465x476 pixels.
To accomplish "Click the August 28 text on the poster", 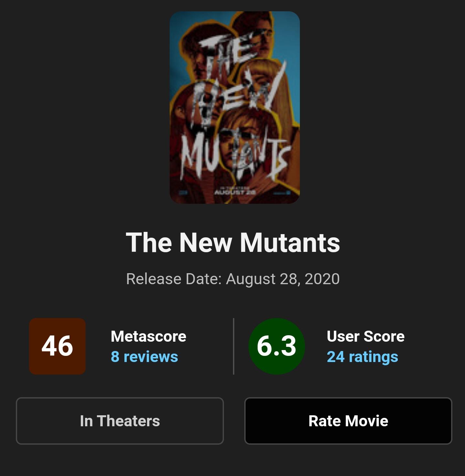I will point(235,192).
